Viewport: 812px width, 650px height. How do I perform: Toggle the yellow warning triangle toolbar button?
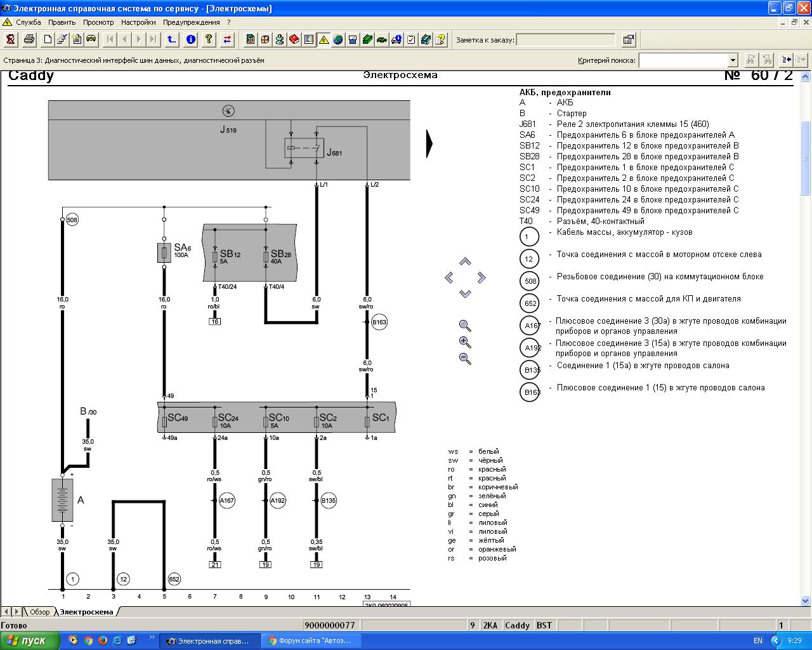tap(324, 39)
